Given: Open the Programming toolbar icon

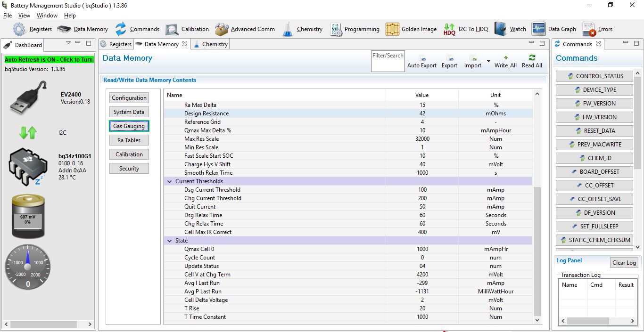Looking at the screenshot, I should [336, 30].
